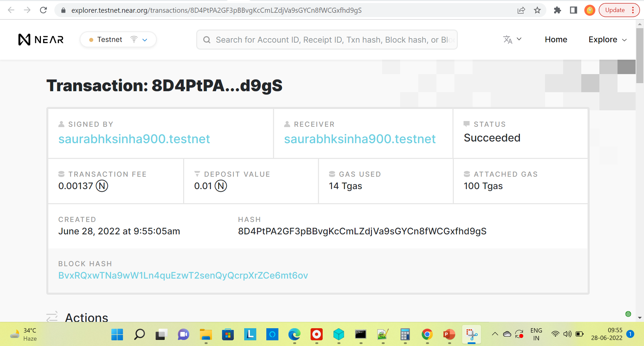Open Microsoft Store from the taskbar
644x346 pixels.
228,334
